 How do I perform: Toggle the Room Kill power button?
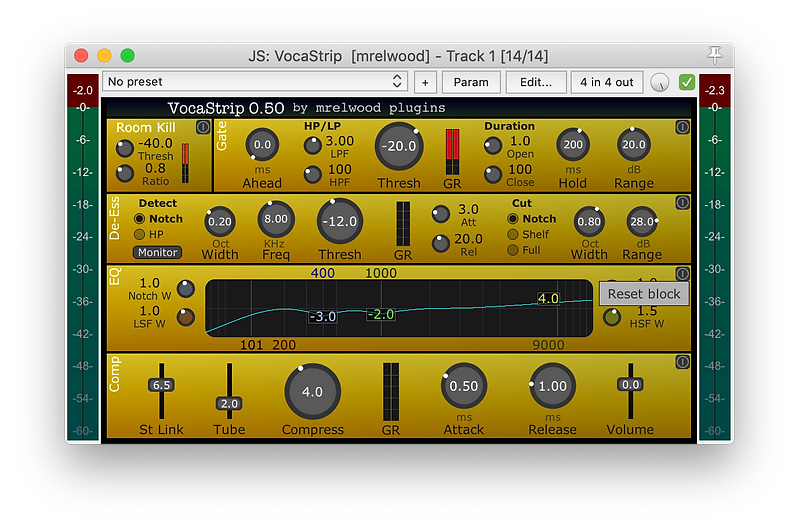203,127
